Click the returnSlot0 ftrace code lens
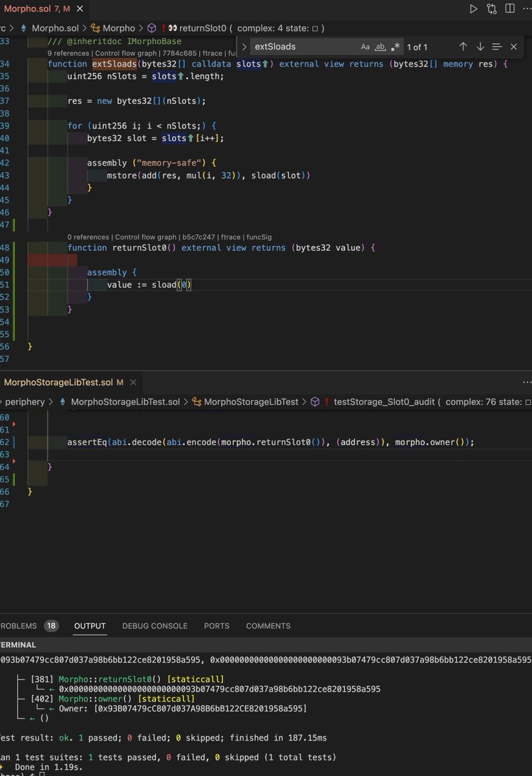Image resolution: width=532 pixels, height=776 pixels. coord(231,237)
